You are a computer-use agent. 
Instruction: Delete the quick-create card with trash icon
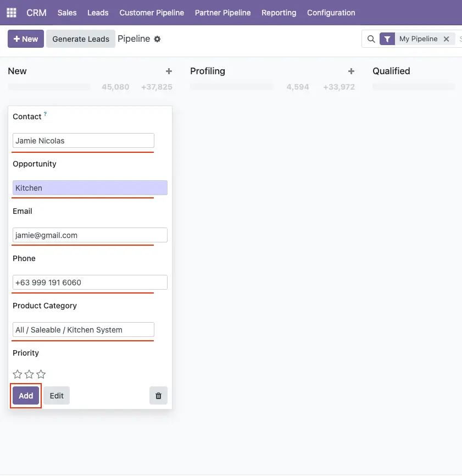pyautogui.click(x=158, y=396)
